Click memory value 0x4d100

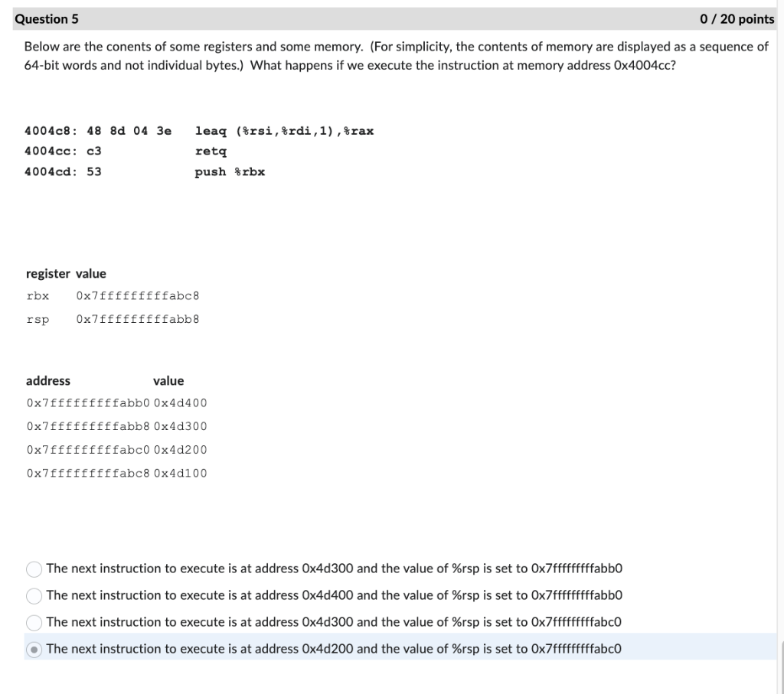[x=180, y=474]
